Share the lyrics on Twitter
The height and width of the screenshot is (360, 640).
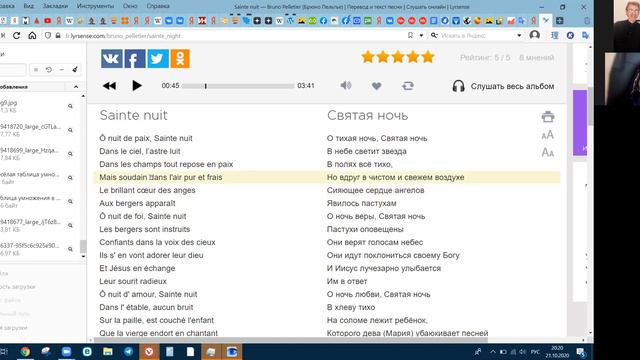click(158, 59)
